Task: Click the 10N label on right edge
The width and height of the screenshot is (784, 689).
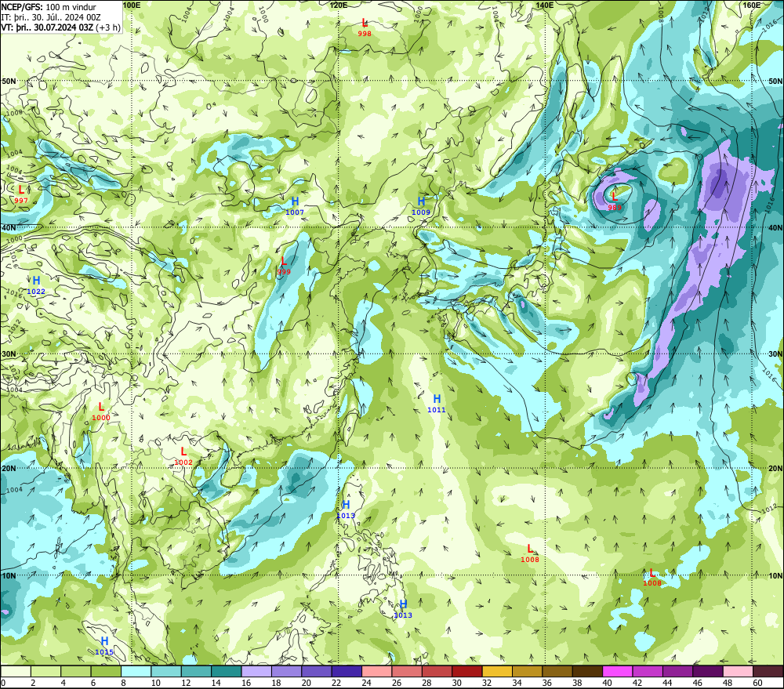Action: click(x=775, y=575)
